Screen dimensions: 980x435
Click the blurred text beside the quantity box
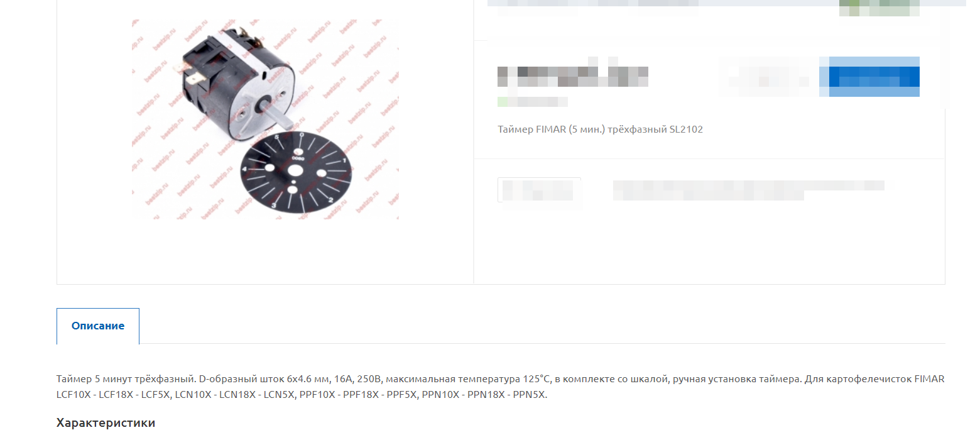coord(748,190)
